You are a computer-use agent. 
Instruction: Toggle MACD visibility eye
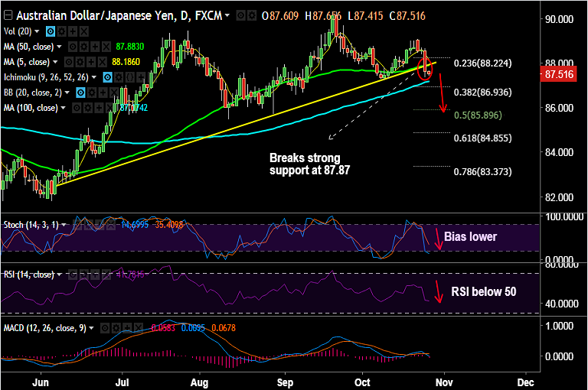pyautogui.click(x=105, y=328)
